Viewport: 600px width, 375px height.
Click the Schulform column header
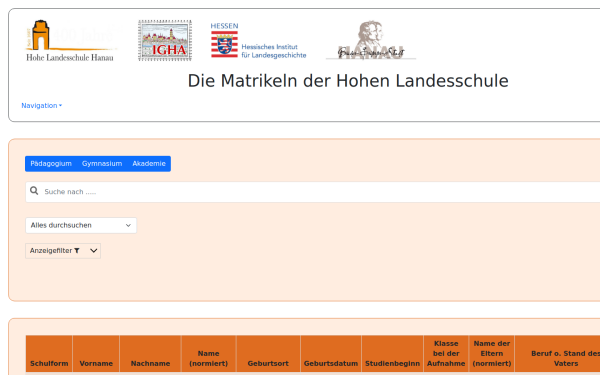click(49, 354)
